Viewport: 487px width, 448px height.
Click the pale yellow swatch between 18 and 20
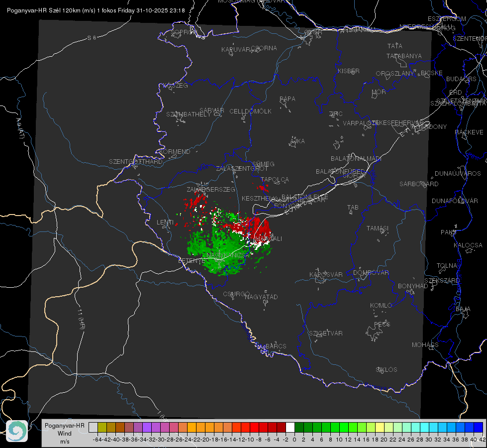380,427
